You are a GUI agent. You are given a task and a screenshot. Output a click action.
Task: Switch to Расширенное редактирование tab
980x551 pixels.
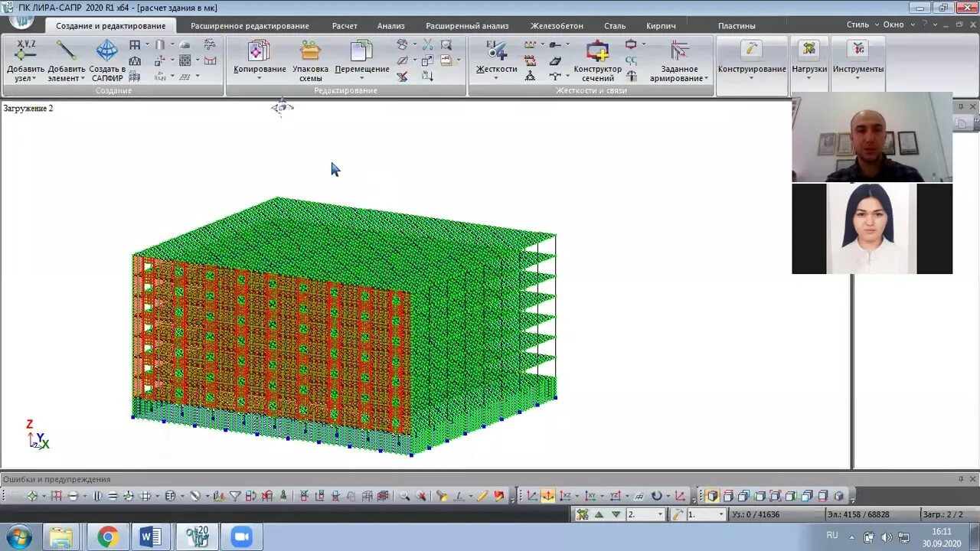pyautogui.click(x=250, y=26)
